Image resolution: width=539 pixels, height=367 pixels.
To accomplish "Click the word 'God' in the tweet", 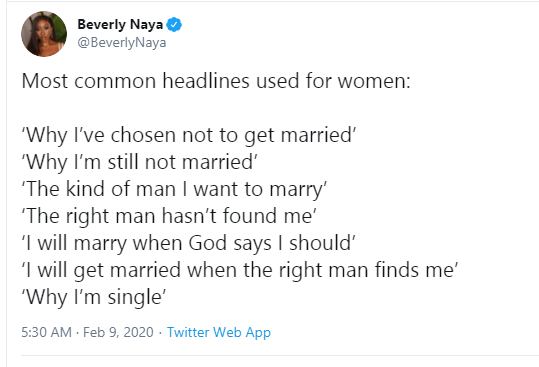I will tap(207, 243).
